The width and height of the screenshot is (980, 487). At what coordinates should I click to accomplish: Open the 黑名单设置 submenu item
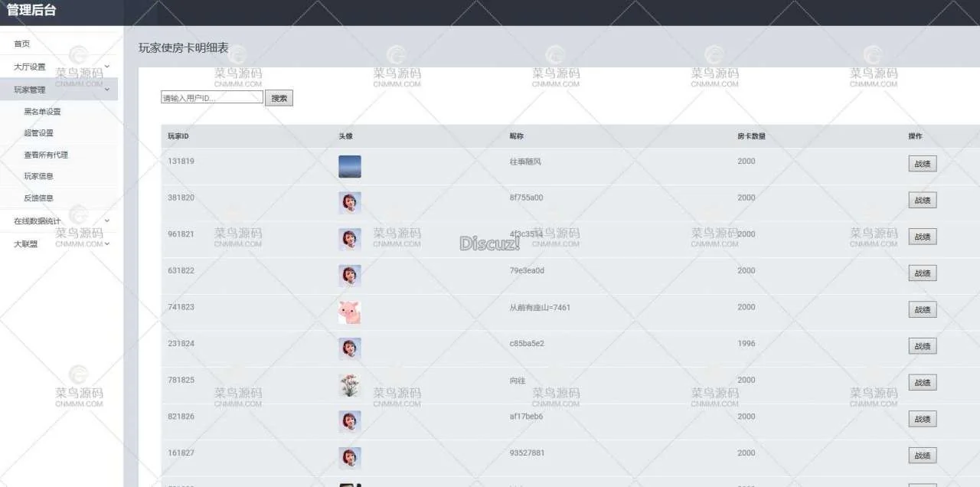42,112
